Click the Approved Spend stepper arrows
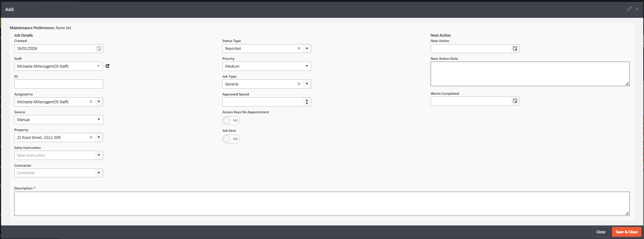The image size is (644, 239). 307,102
